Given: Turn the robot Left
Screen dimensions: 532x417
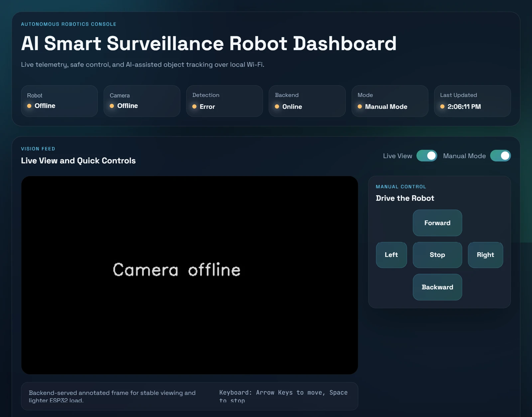Looking at the screenshot, I should [x=391, y=255].
